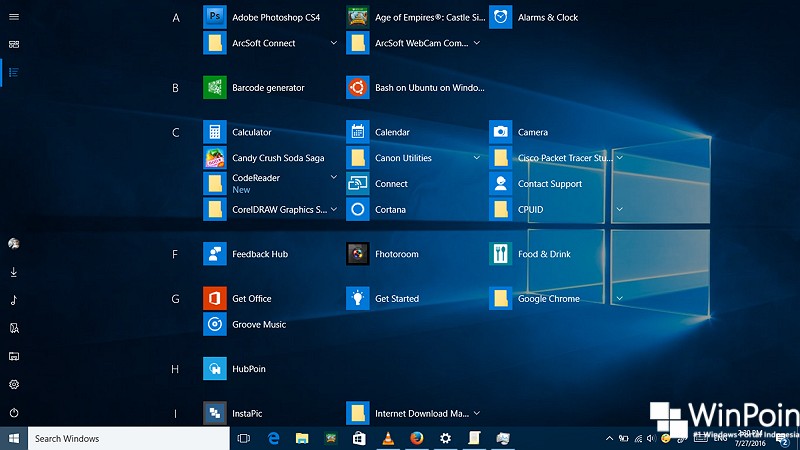
Task: Expand Canon Utilities folder
Action: [x=477, y=158]
